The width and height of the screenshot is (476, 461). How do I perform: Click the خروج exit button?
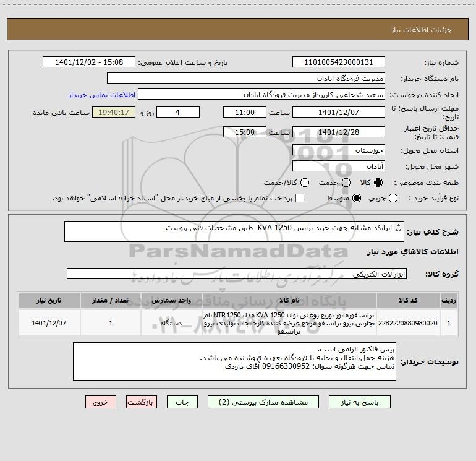click(101, 402)
